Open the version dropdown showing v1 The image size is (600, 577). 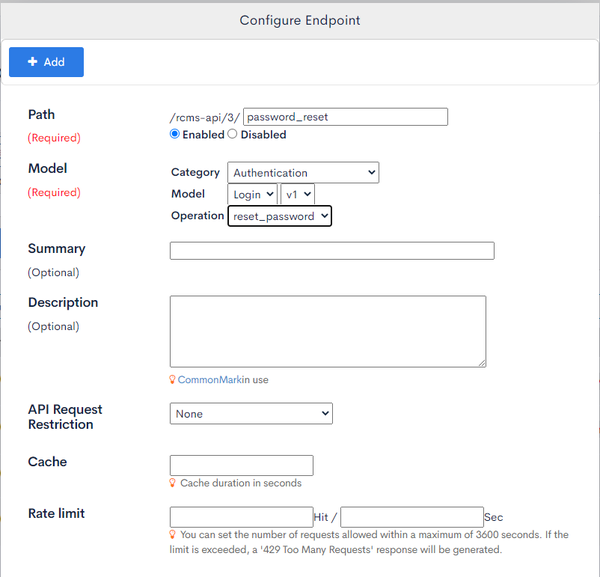[x=297, y=194]
